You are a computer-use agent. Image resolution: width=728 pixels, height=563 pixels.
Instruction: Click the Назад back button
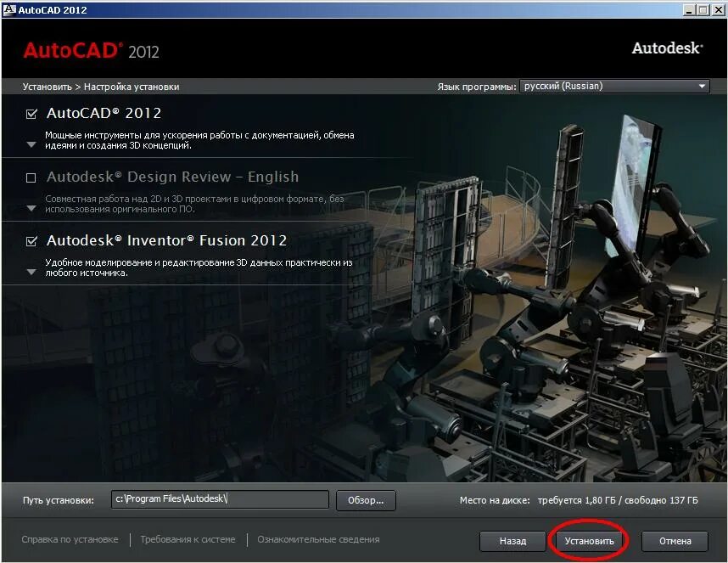(x=512, y=541)
